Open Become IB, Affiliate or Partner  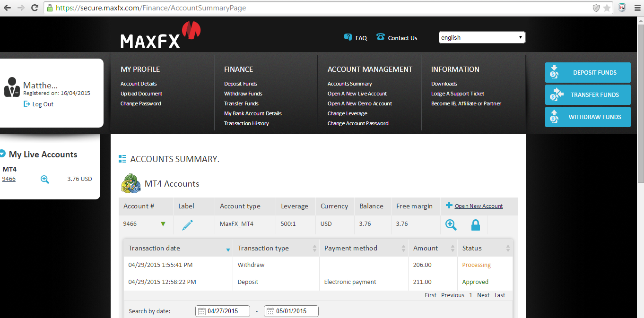(x=466, y=103)
